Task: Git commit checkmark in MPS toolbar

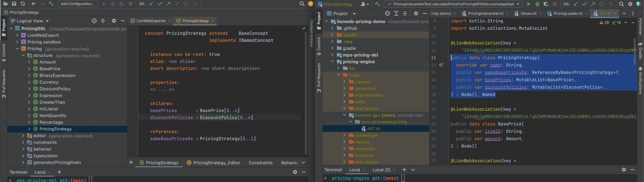Action: coord(160,4)
